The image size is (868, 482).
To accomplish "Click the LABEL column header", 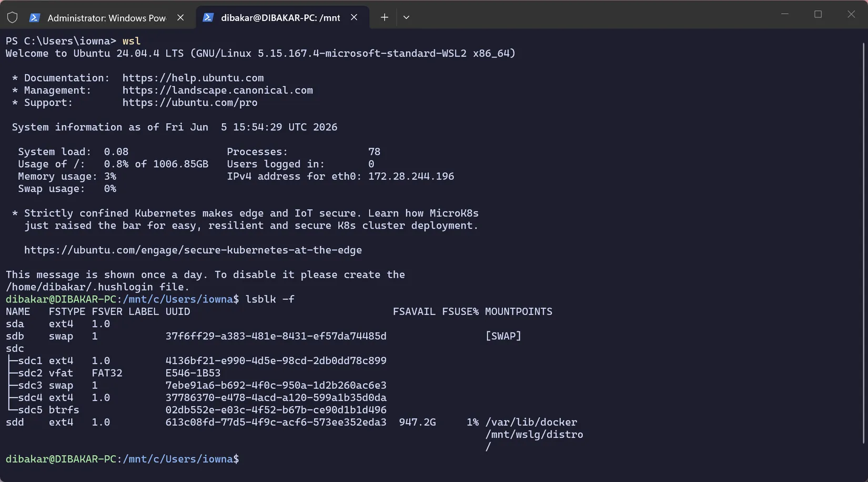I will [x=144, y=312].
